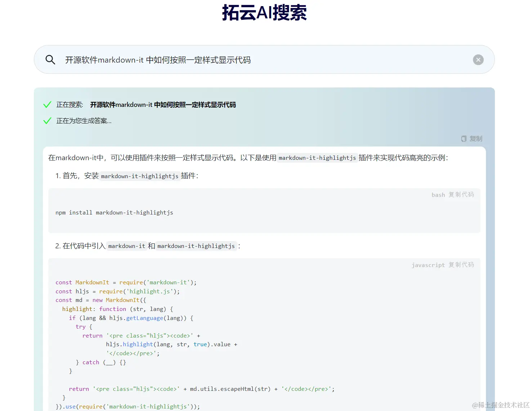Click the green checkmark beside 正在为您生成答案
Screen dimensions: 532x411
click(x=47, y=120)
